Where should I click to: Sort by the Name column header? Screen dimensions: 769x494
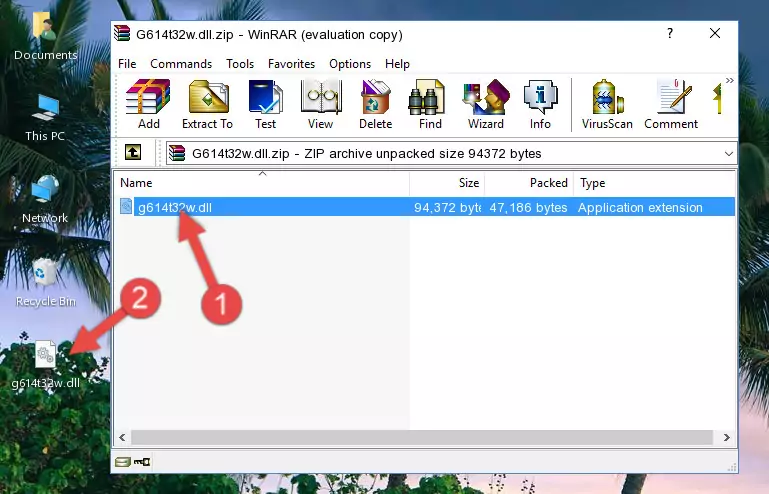[x=262, y=182]
